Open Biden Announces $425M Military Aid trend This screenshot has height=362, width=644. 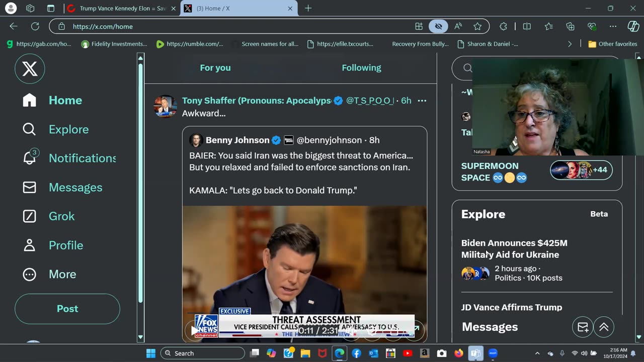[514, 249]
